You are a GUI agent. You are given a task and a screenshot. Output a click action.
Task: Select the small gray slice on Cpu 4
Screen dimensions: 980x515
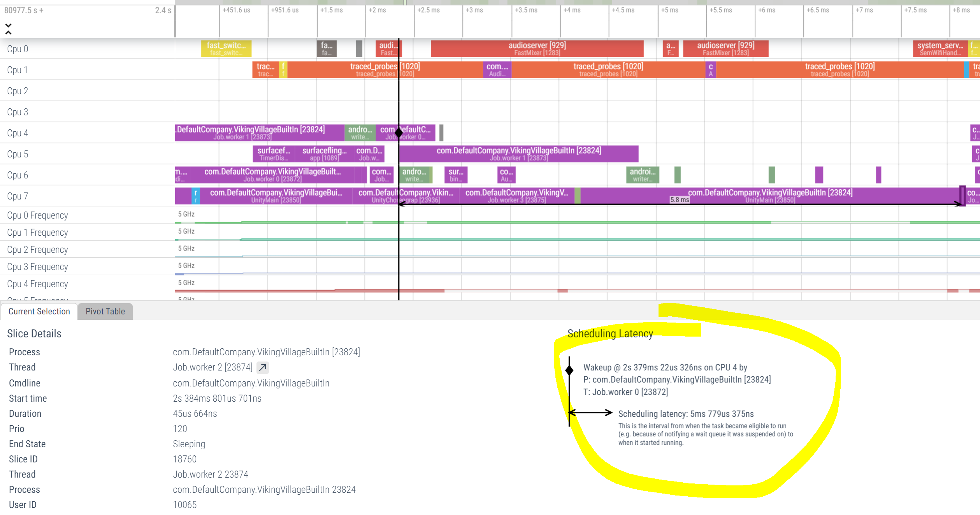point(441,133)
